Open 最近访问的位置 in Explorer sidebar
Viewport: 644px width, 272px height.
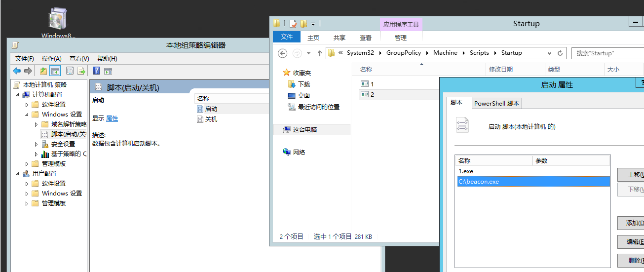click(x=319, y=107)
